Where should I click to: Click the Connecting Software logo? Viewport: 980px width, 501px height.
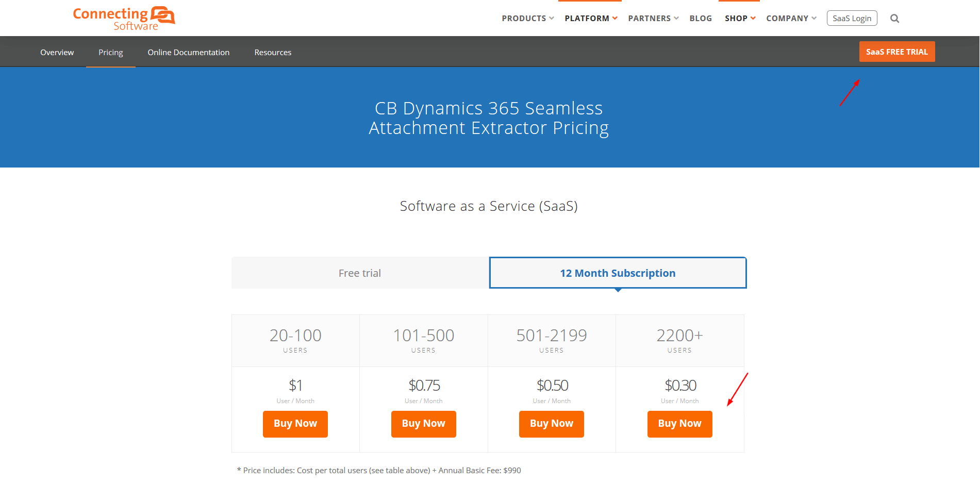click(x=124, y=19)
